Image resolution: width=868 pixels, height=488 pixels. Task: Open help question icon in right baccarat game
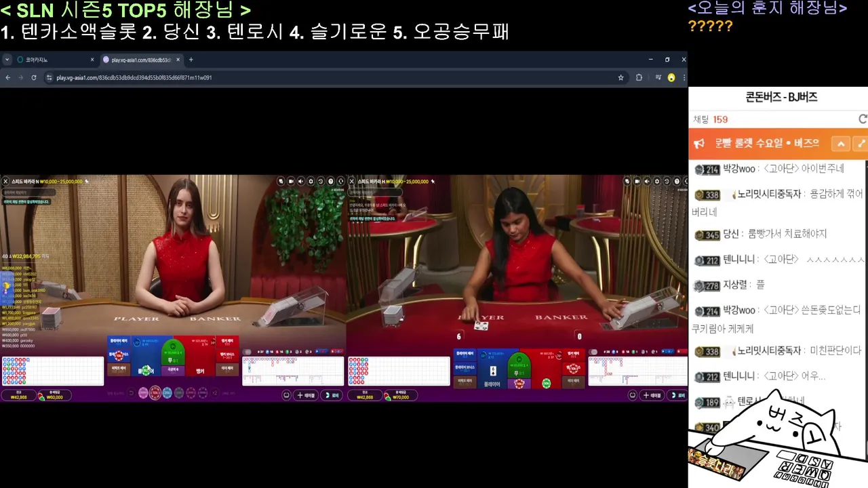coord(676,181)
